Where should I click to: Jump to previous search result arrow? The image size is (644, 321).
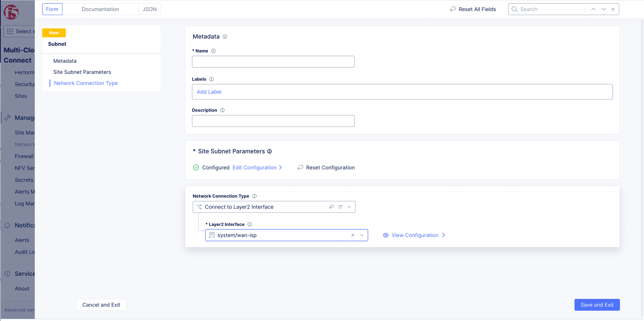[593, 9]
